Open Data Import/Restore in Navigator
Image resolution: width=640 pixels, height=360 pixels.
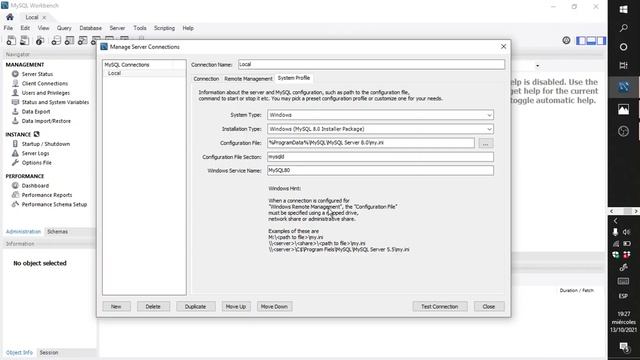[x=46, y=121]
